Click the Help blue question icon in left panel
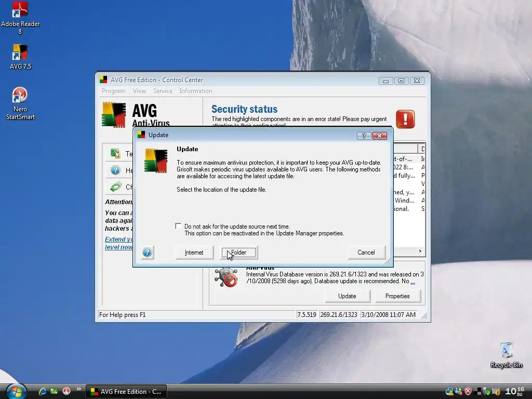The width and height of the screenshot is (532, 399). pos(115,170)
